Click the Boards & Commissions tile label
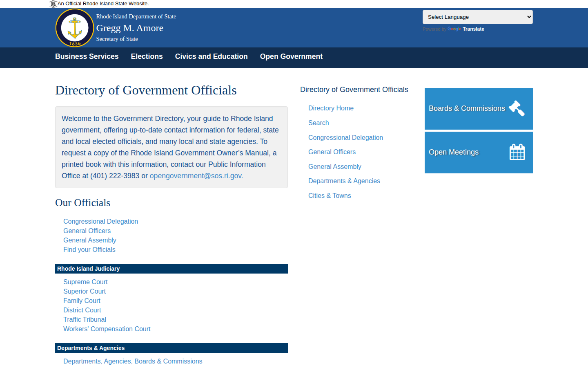The image size is (588, 368). pyautogui.click(x=467, y=108)
